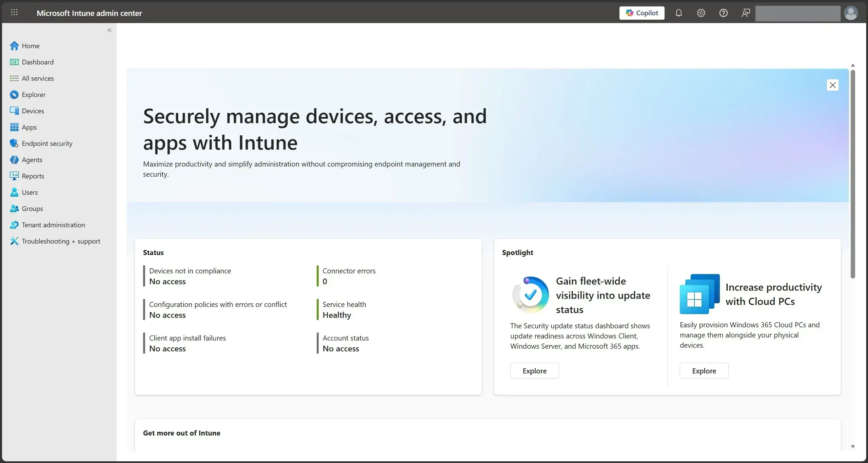Screen dimensions: 868x463
Task: Dismiss the Intune welcome banner
Action: tap(833, 85)
